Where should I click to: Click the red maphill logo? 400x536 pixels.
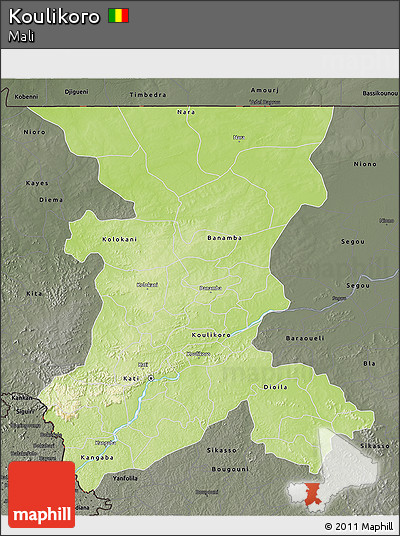[x=42, y=494]
